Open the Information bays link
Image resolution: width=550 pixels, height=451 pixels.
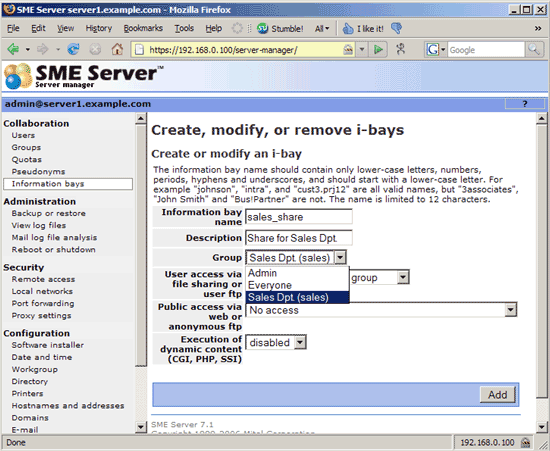tap(68, 184)
